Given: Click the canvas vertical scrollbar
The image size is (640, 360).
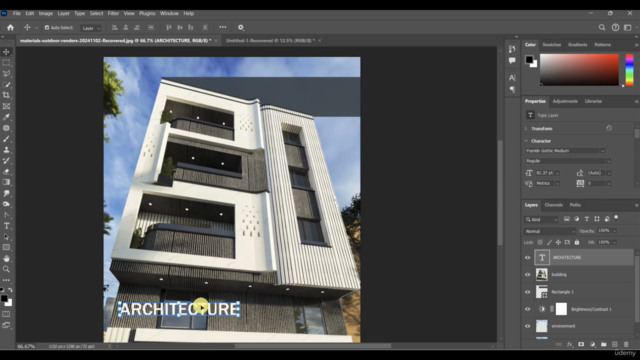Looking at the screenshot, I should pos(500,193).
